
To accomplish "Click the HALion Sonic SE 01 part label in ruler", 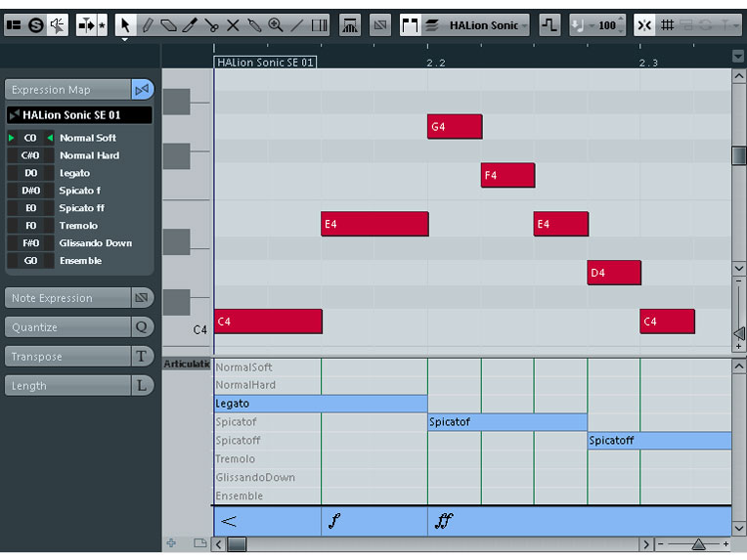I will point(265,63).
